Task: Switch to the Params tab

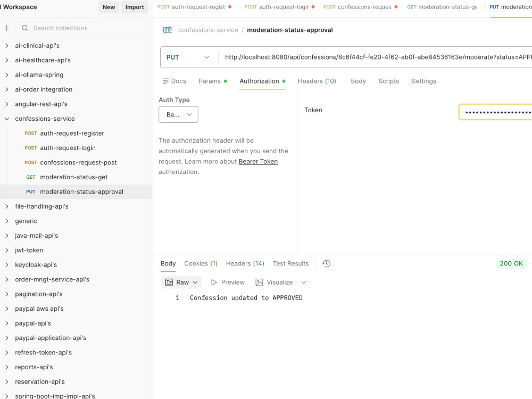Action: tap(213, 81)
